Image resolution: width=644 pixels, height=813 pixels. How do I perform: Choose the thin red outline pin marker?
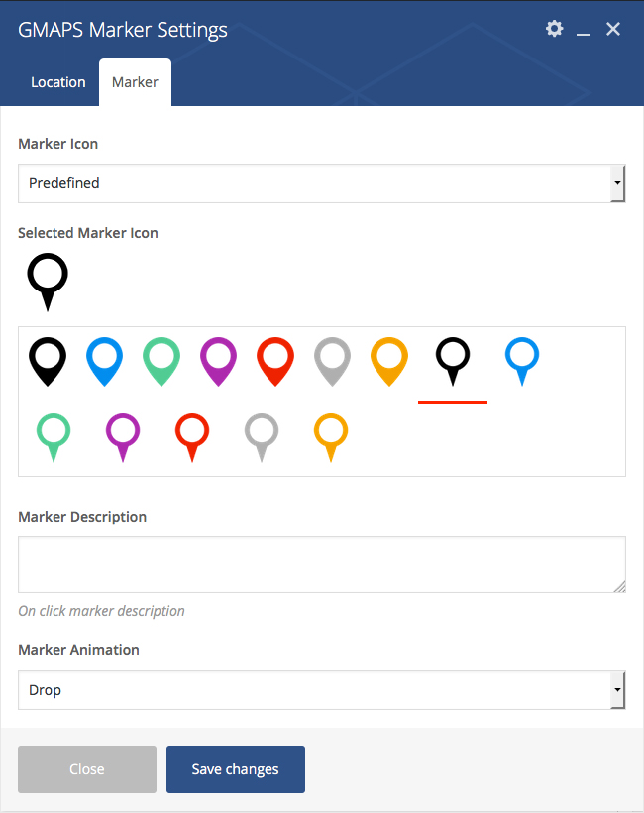(x=192, y=437)
